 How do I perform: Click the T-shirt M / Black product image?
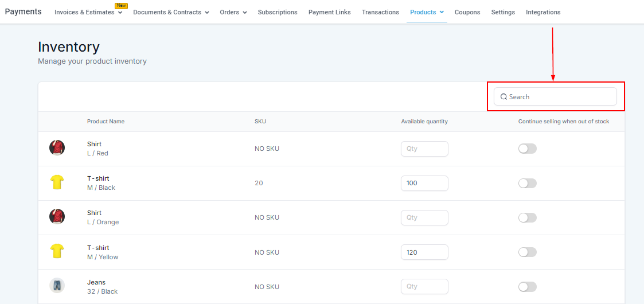coord(57,182)
